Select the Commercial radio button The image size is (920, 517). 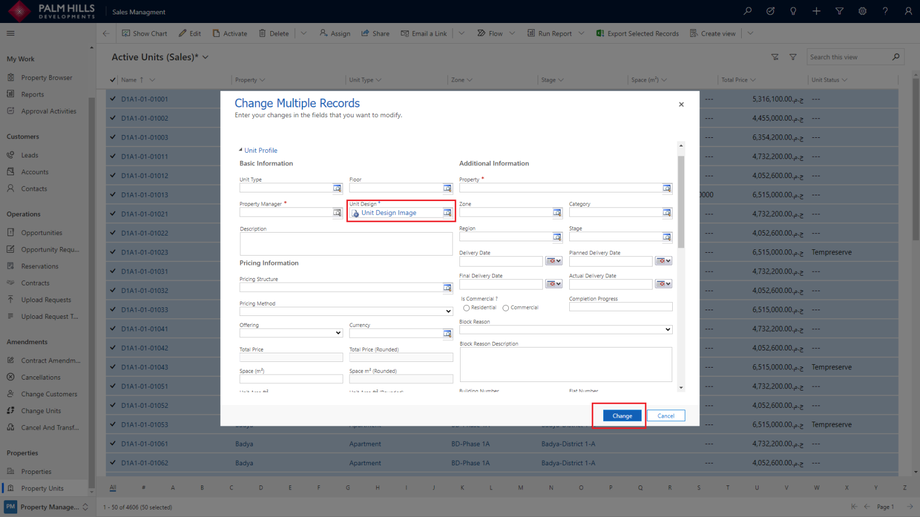(506, 308)
